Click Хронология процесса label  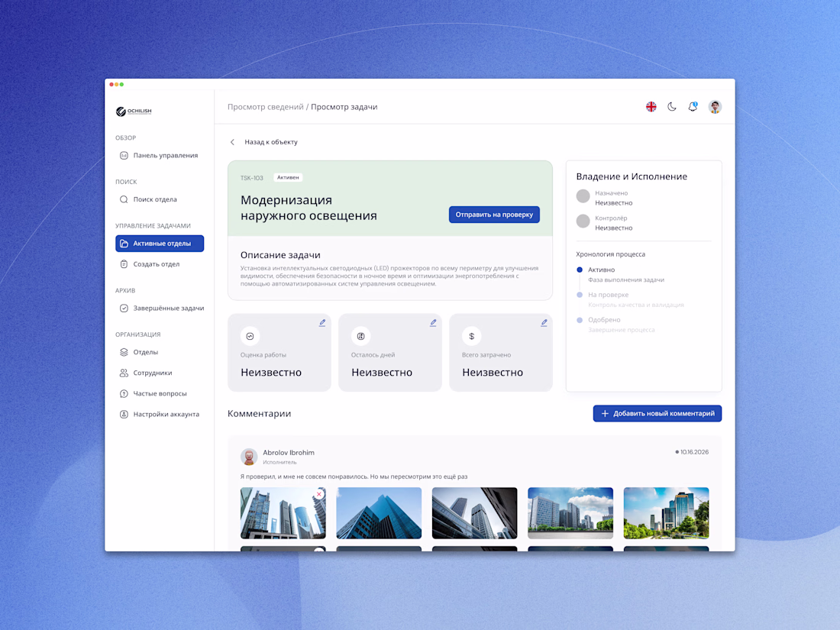(x=610, y=254)
